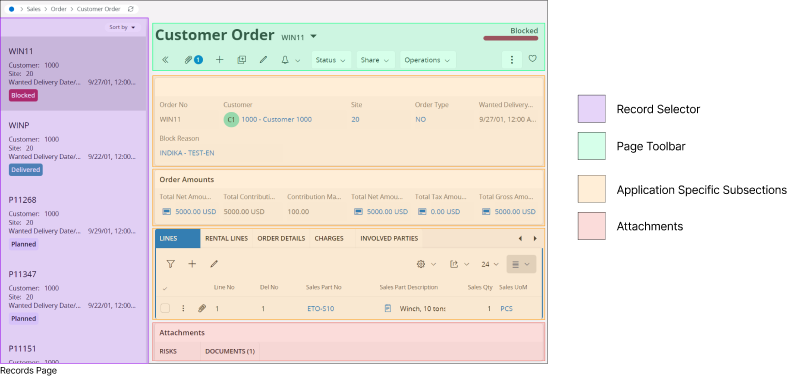Viewport: 788px width, 378px height.
Task: Sort by the Sales Part No column header
Action: pos(324,288)
